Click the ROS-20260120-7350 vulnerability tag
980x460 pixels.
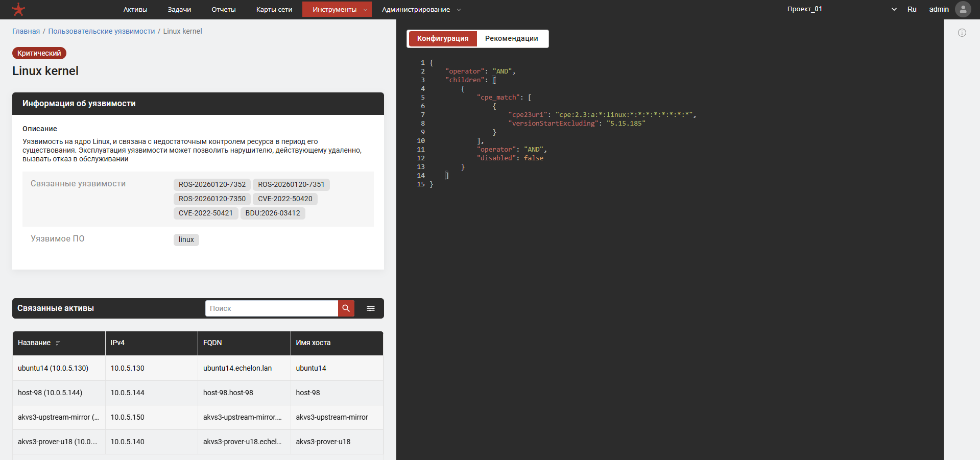pos(212,199)
